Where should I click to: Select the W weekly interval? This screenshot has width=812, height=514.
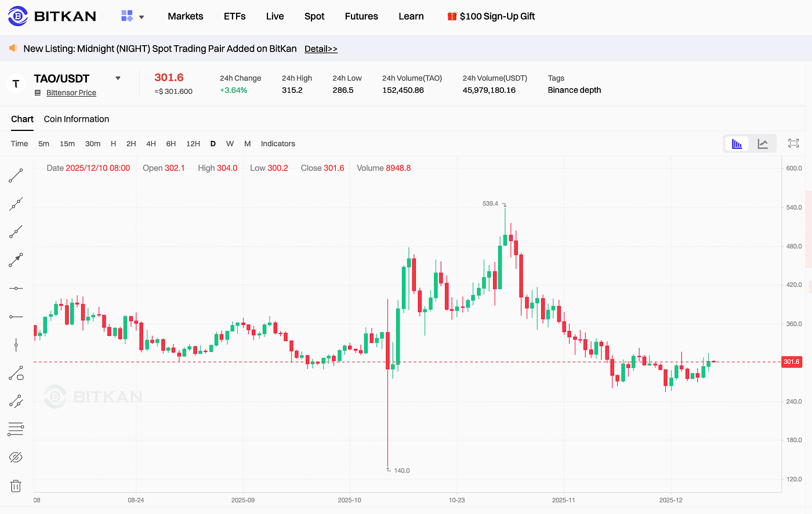click(x=230, y=144)
